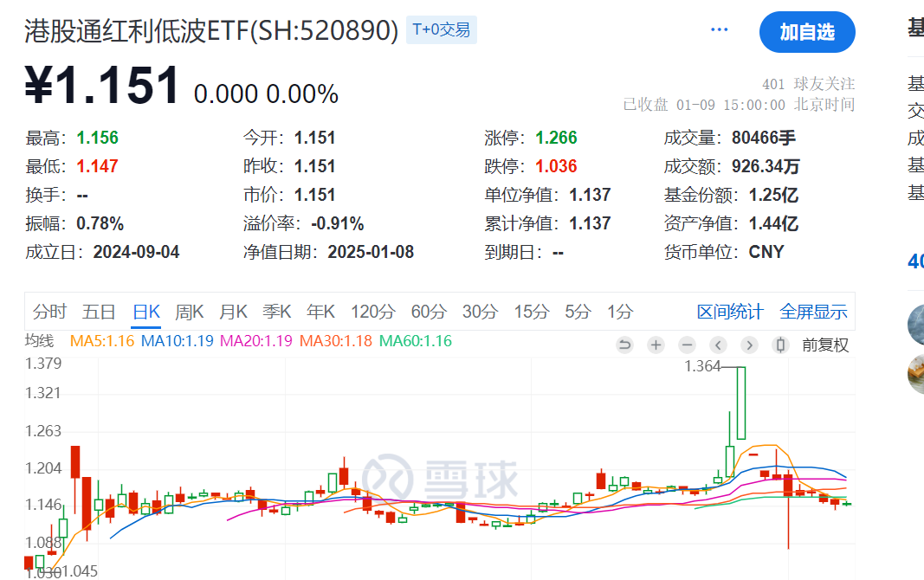Click the 成交额 value 926.34万
This screenshot has height=580, width=924.
[x=766, y=166]
